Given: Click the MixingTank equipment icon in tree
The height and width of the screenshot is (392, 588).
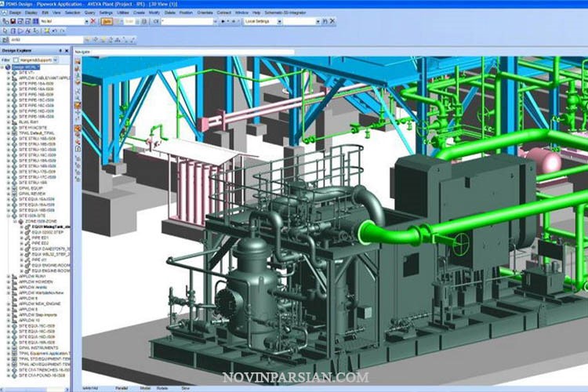Looking at the screenshot, I should [28, 227].
